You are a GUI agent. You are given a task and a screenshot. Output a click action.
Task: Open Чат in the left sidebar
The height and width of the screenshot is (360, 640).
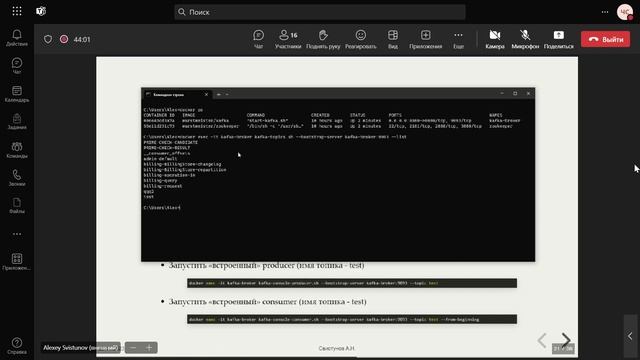point(17,66)
